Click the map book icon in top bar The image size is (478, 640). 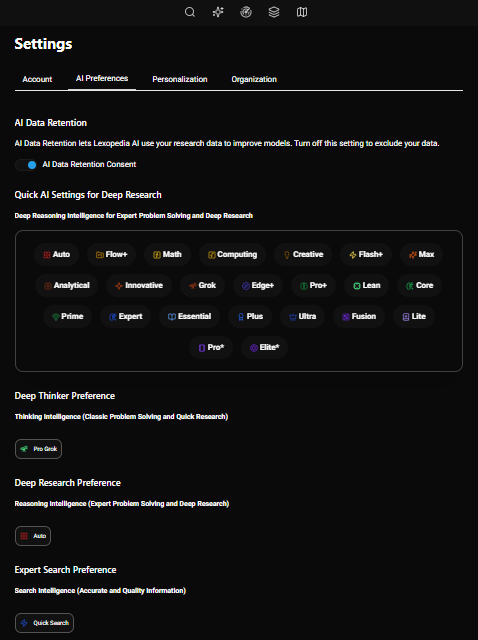click(x=302, y=12)
